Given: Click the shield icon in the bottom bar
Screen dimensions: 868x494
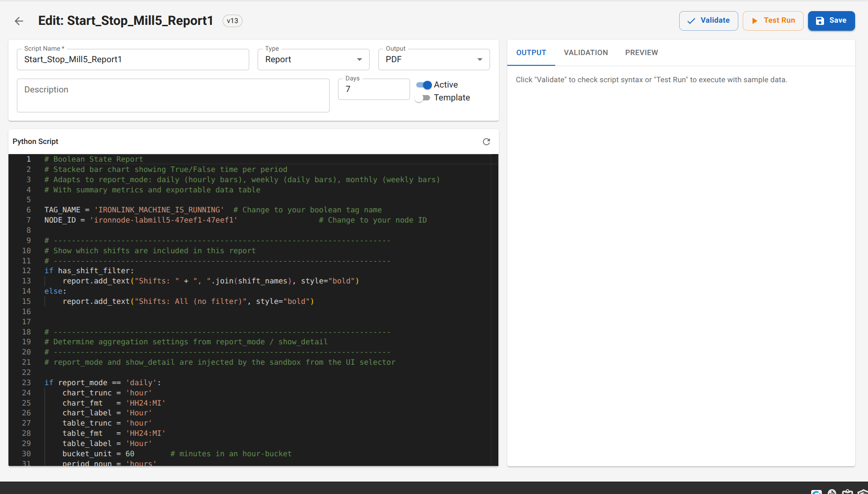Looking at the screenshot, I should pos(864,492).
